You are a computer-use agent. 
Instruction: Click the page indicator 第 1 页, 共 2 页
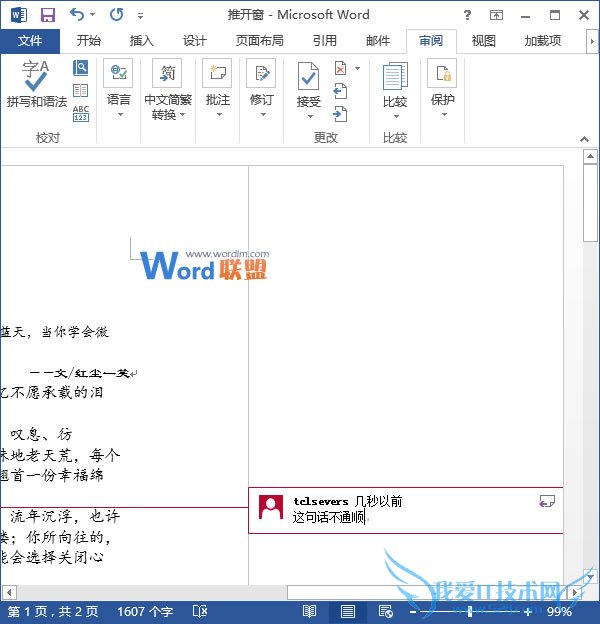click(x=53, y=612)
